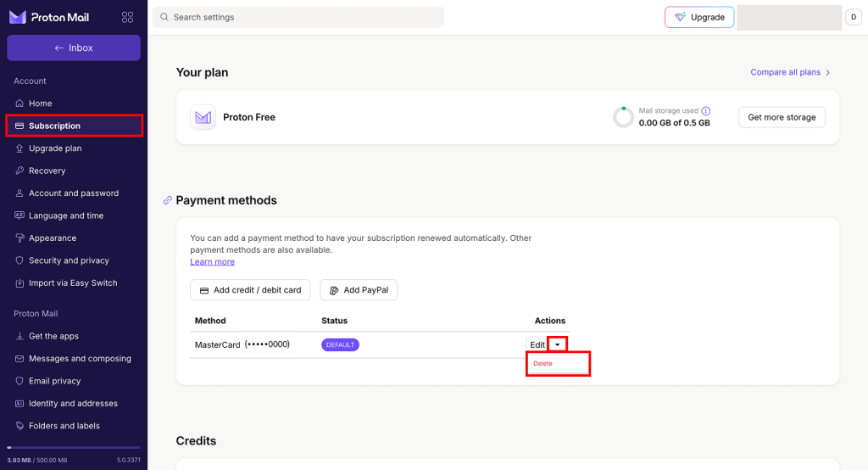Click the Proton Free plan icon
The width and height of the screenshot is (868, 470).
click(203, 117)
